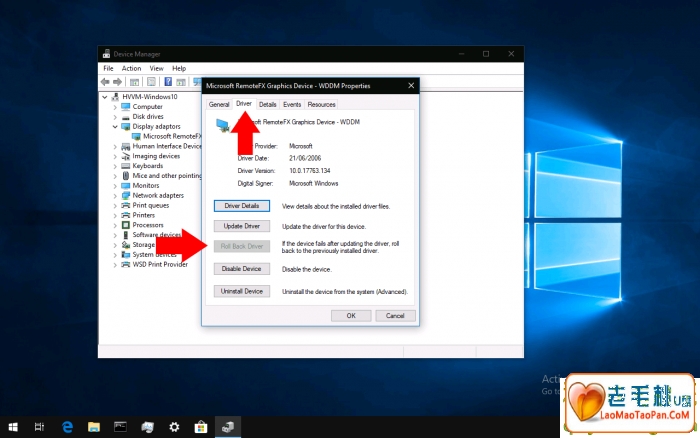Click the Processors chip icon
This screenshot has width=700, height=438.
coord(125,225)
